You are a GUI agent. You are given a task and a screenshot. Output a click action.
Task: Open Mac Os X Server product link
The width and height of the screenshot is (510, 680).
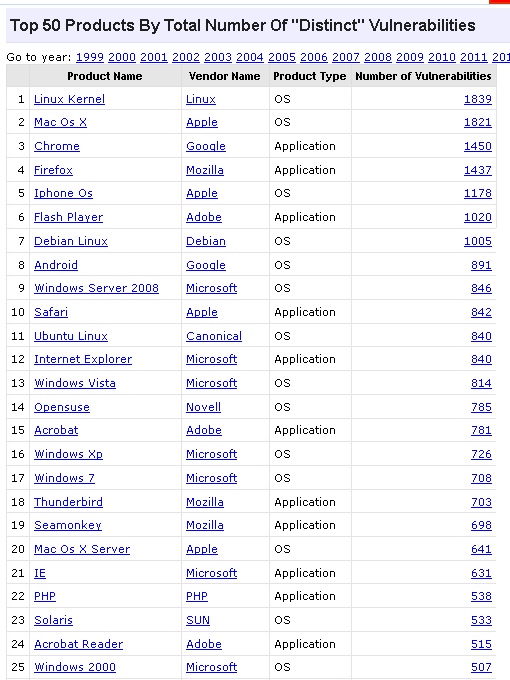[x=82, y=549]
